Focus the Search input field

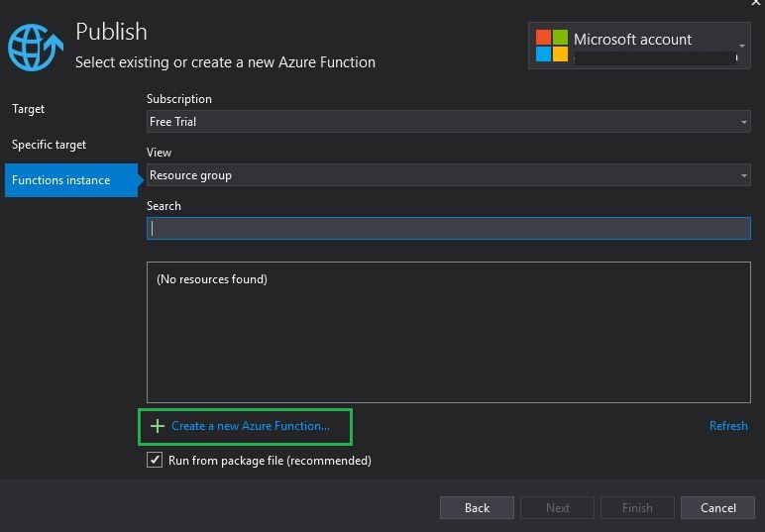[448, 228]
